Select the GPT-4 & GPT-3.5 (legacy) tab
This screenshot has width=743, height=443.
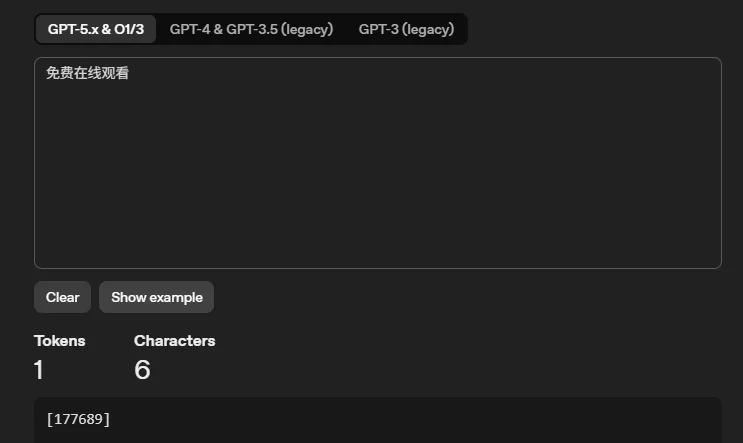point(251,29)
